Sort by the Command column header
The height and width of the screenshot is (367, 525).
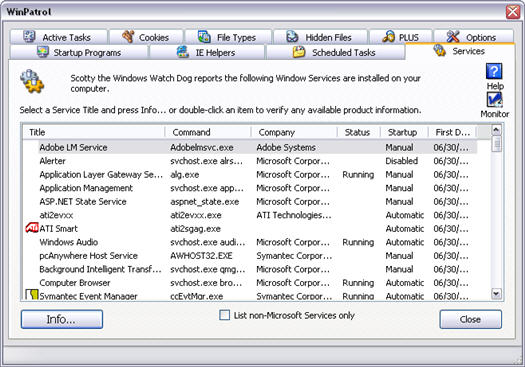[208, 132]
